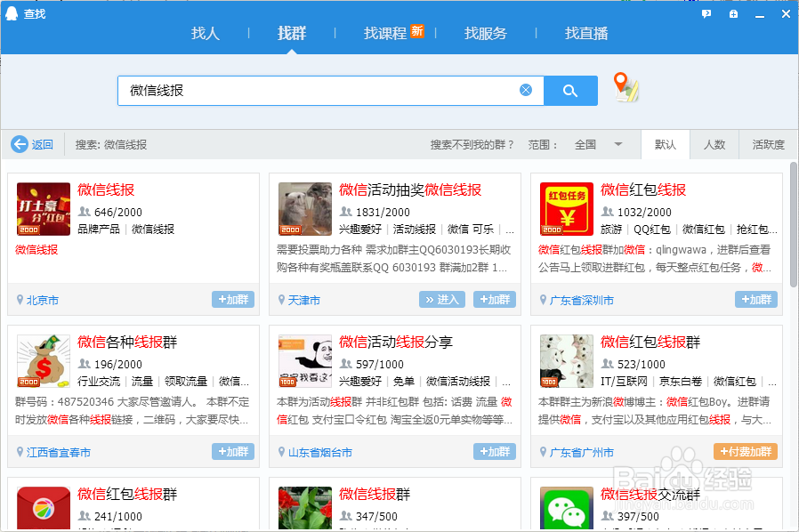The height and width of the screenshot is (532, 799).
Task: Open 微信线报 group avatar thumbnail
Action: point(44,209)
